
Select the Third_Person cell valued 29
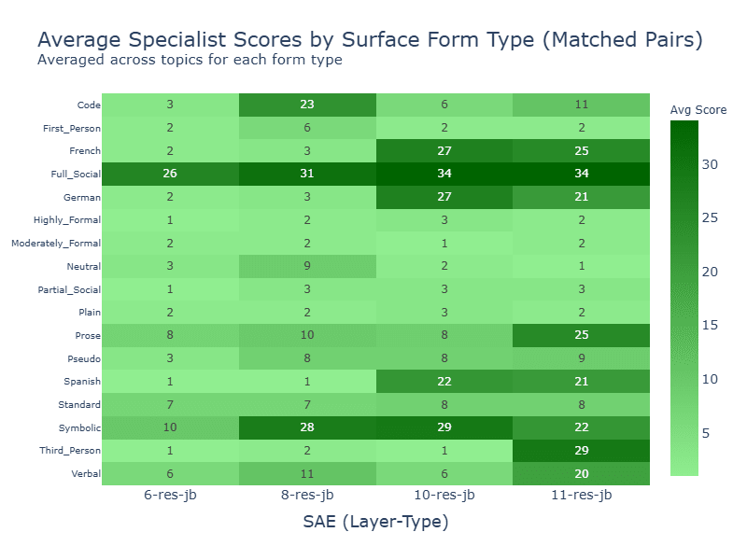[582, 452]
